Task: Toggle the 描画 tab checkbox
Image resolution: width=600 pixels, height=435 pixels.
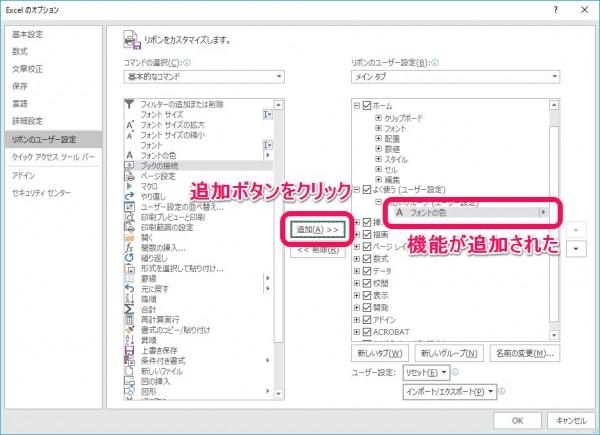Action: (x=367, y=234)
